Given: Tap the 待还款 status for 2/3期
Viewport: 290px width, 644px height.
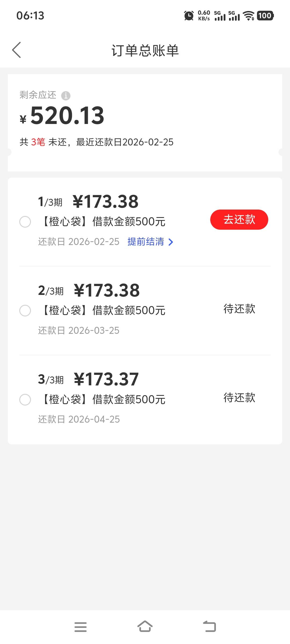Looking at the screenshot, I should click(239, 309).
